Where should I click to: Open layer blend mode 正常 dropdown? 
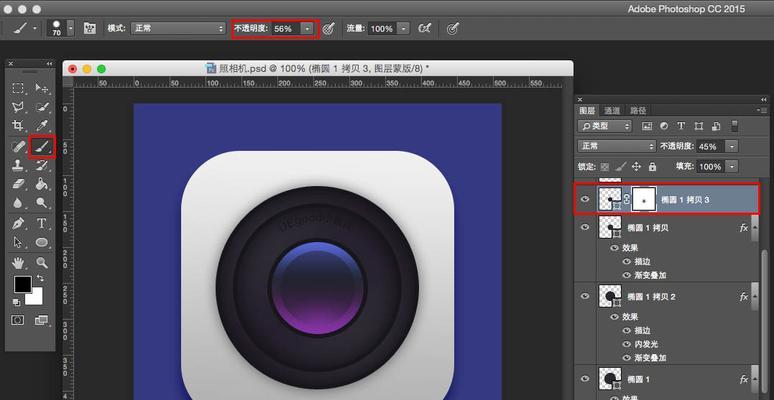(617, 146)
